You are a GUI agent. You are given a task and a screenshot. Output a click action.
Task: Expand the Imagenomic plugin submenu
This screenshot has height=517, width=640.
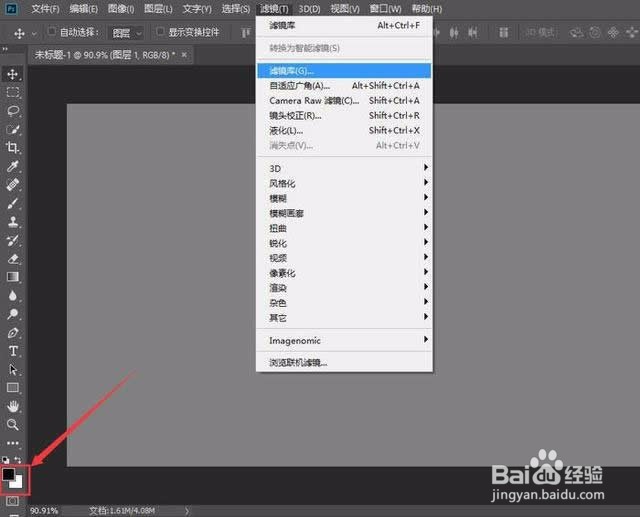coord(344,340)
